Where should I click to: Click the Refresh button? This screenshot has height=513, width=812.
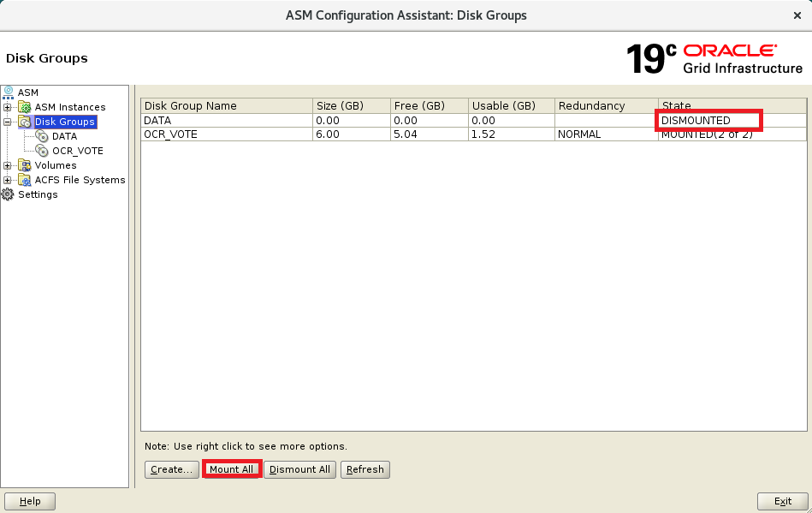pyautogui.click(x=365, y=469)
